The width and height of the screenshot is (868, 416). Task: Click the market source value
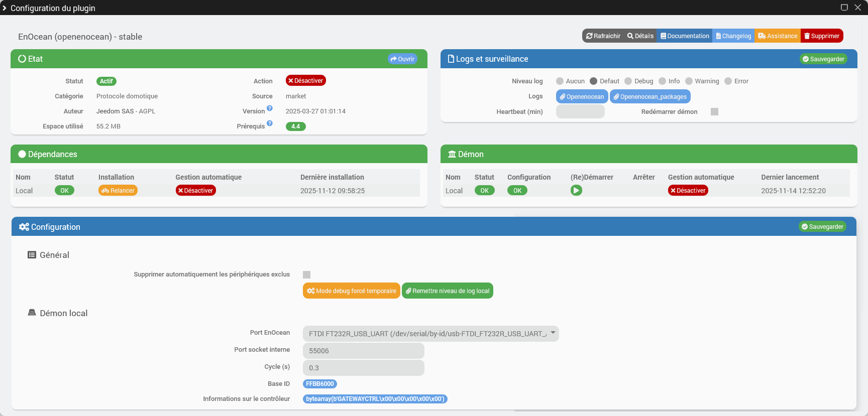coord(296,96)
